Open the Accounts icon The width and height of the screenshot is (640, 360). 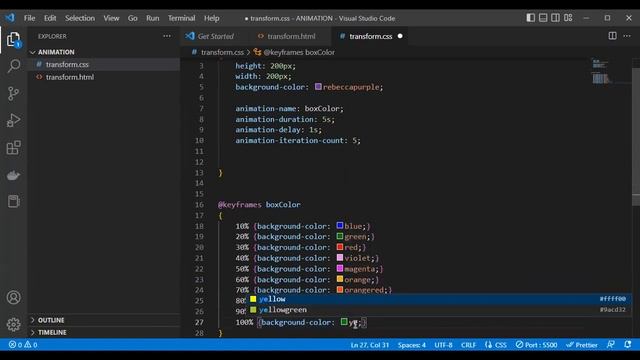[13, 297]
